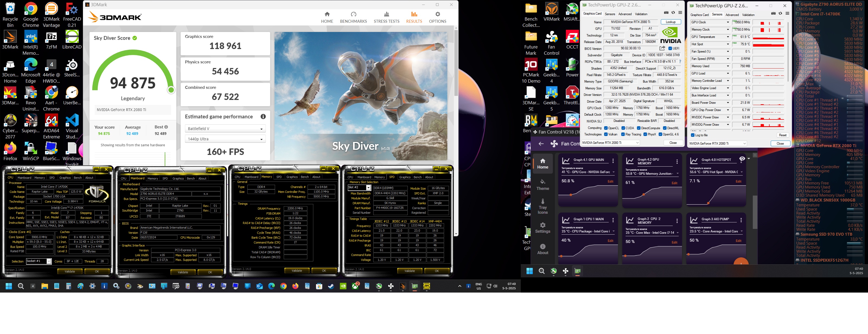
Task: Open hamburger menu in GPU-Z Sensors window
Action: tap(787, 14)
